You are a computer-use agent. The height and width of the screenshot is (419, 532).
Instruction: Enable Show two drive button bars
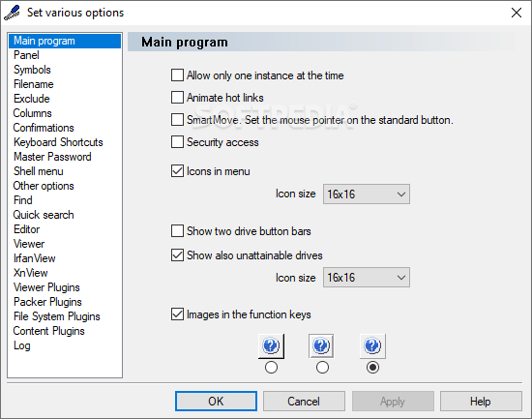[177, 231]
